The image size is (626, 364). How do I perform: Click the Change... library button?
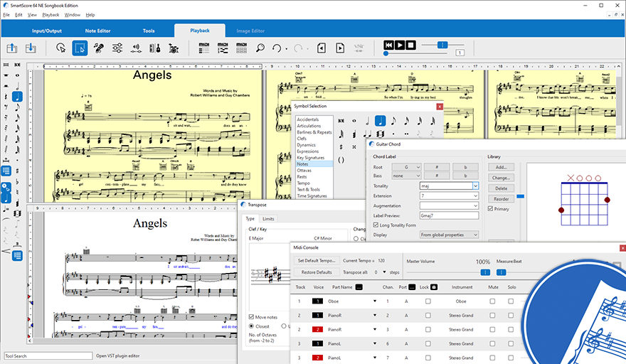(501, 178)
